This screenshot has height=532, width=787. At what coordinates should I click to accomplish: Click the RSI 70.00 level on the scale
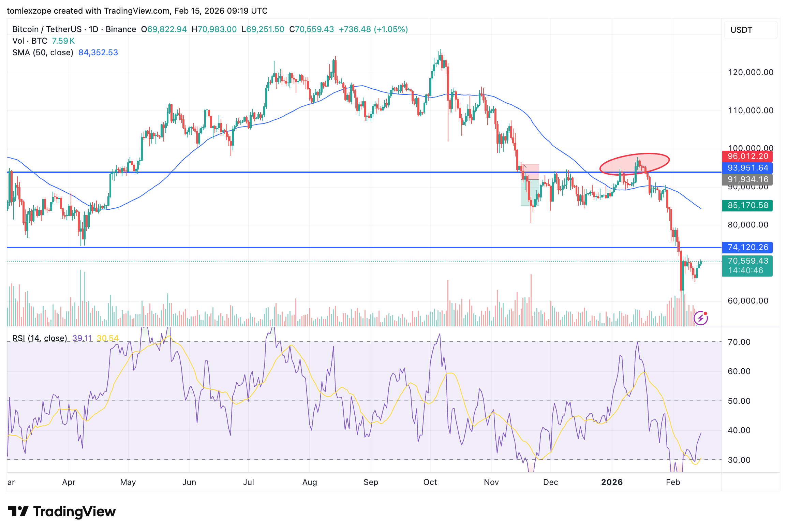pos(739,342)
